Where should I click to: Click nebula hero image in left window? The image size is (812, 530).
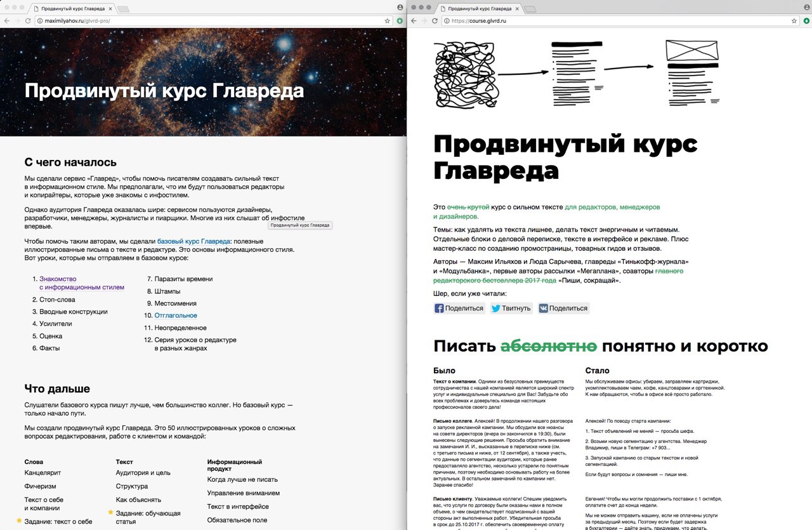[203, 82]
